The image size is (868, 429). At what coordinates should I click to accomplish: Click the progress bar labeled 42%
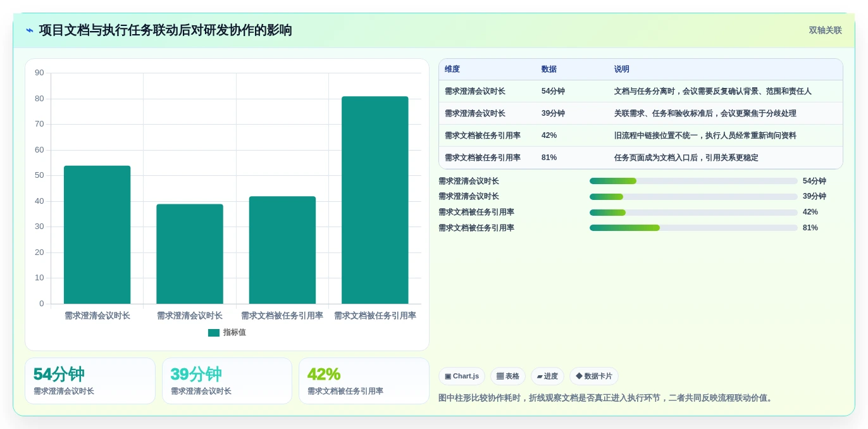click(x=693, y=212)
